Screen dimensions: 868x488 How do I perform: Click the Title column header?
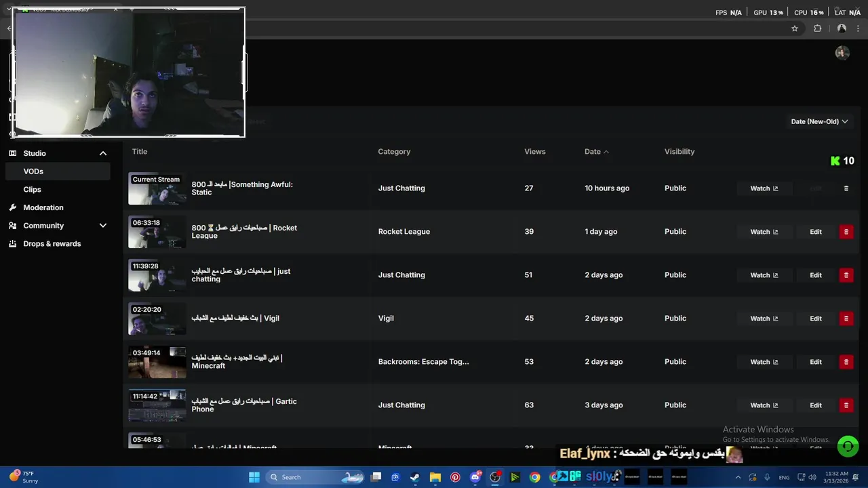(140, 152)
